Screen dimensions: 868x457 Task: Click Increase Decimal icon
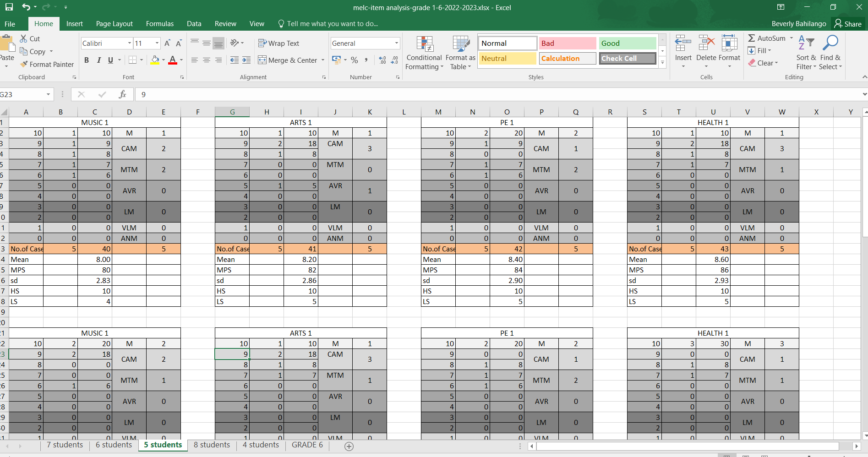(382, 60)
